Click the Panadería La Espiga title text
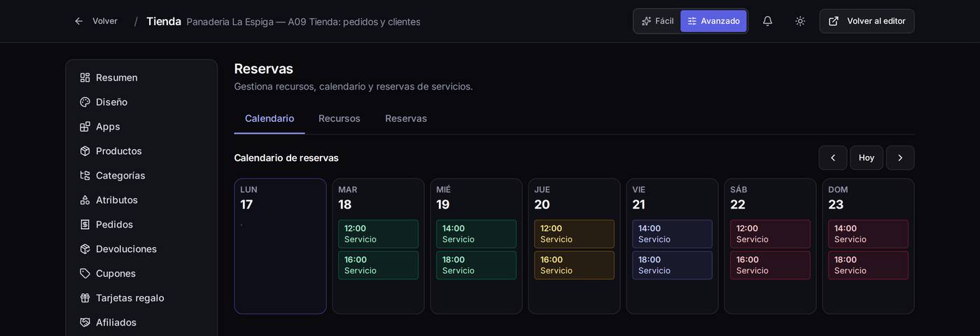The image size is (980, 336). pos(303,22)
